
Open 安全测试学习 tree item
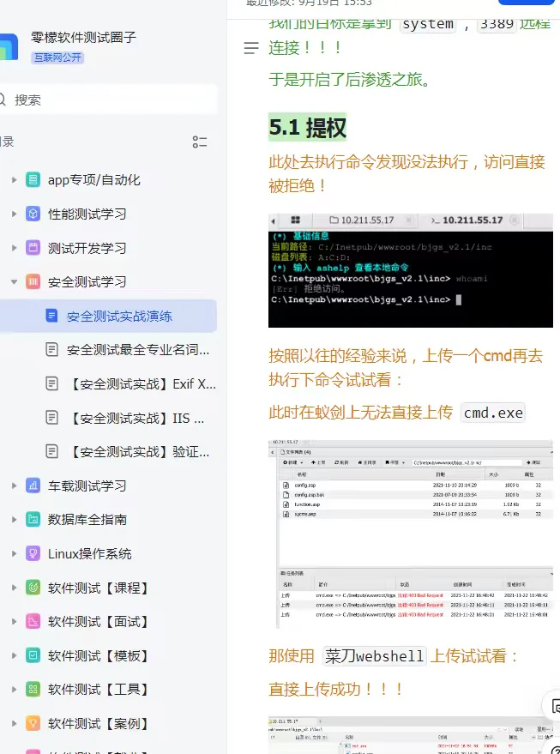pyautogui.click(x=87, y=282)
